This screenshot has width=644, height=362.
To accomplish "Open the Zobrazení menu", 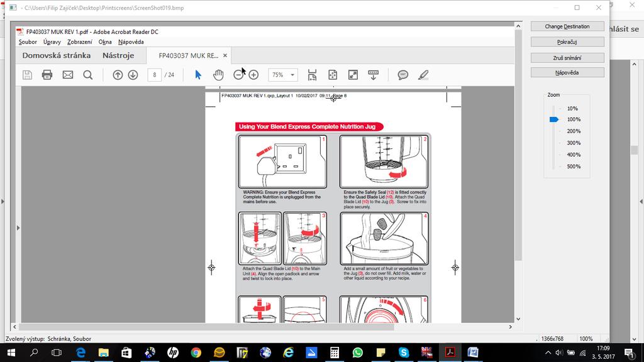I will pyautogui.click(x=80, y=42).
